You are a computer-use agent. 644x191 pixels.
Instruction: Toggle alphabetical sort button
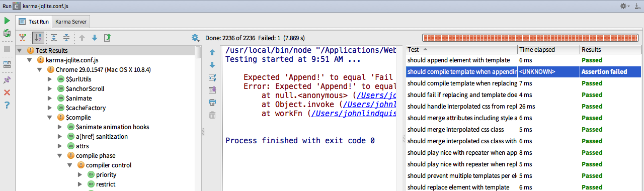click(x=38, y=38)
